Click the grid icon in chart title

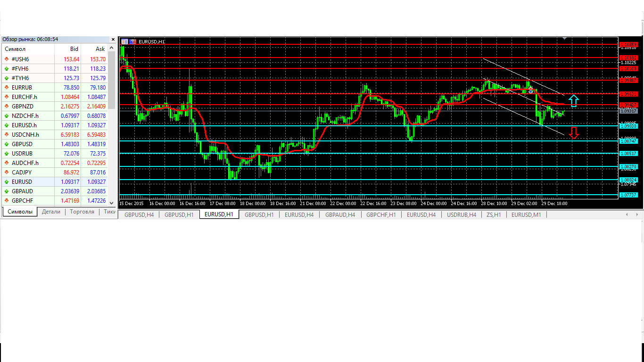click(124, 41)
